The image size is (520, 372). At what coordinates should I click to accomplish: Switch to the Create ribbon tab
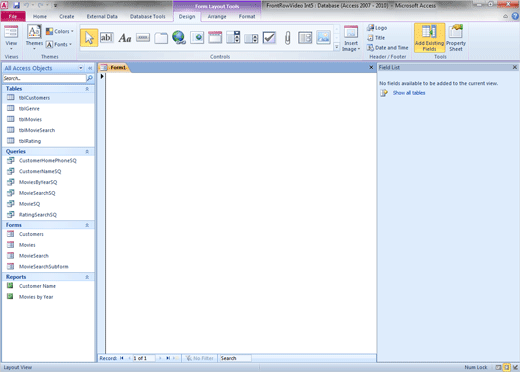[x=67, y=16]
